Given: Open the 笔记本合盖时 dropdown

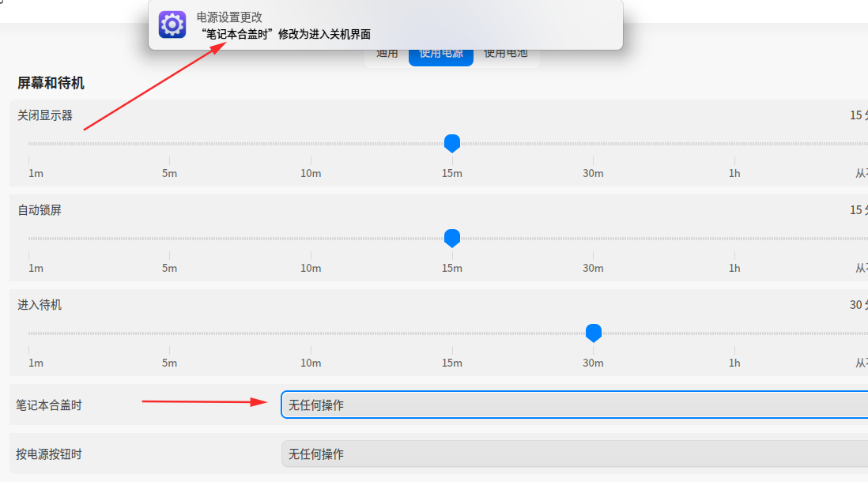Looking at the screenshot, I should (575, 405).
